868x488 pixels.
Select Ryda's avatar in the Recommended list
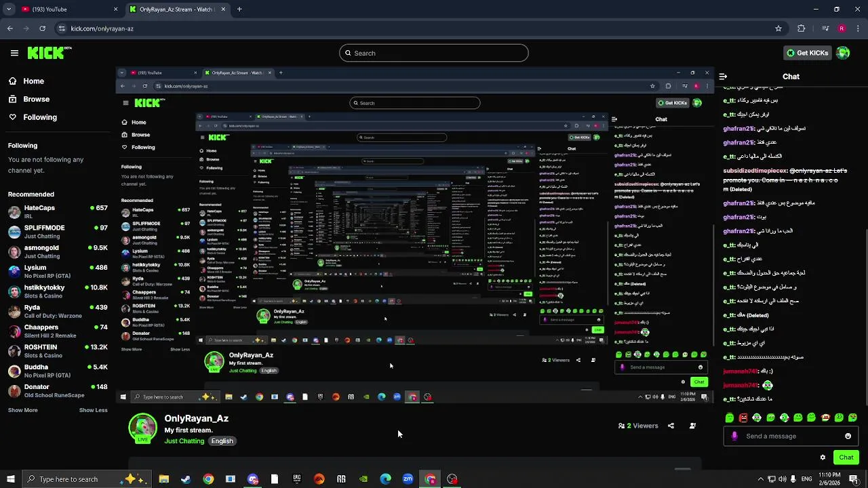pyautogui.click(x=14, y=311)
